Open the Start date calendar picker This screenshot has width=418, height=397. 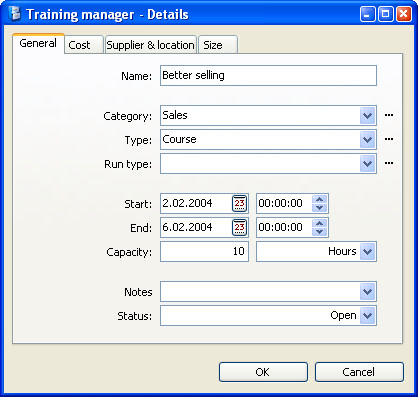239,203
